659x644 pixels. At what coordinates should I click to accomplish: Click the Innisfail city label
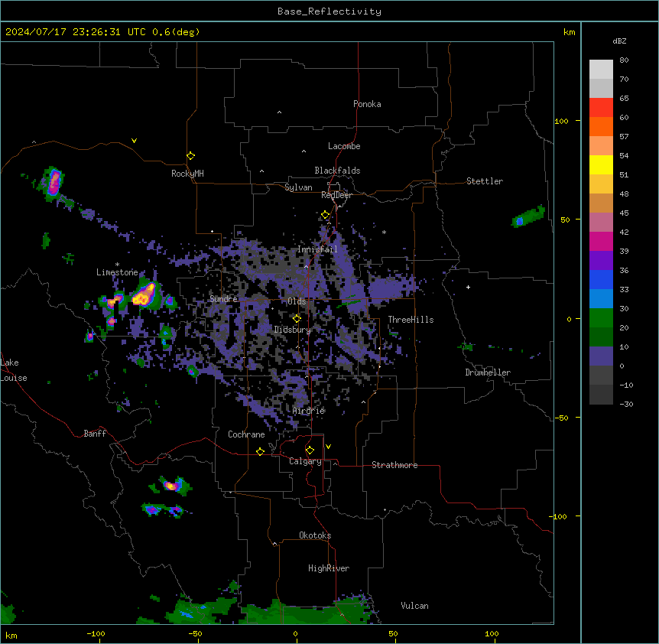317,249
